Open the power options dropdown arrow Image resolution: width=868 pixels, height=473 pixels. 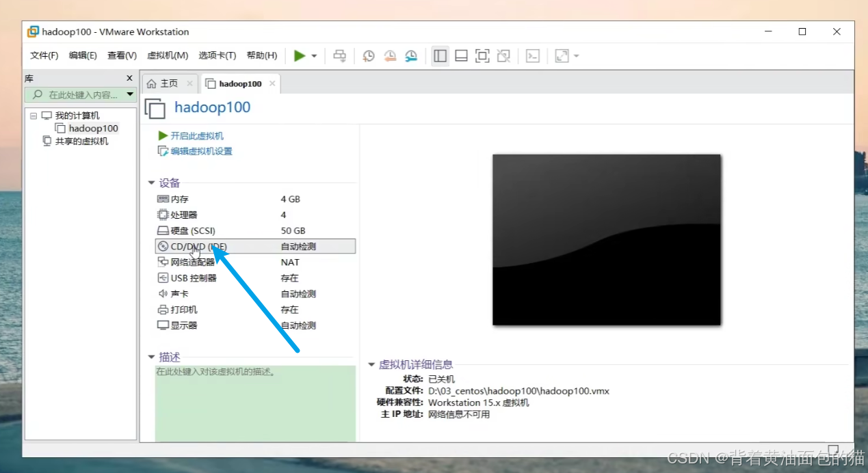coord(314,56)
